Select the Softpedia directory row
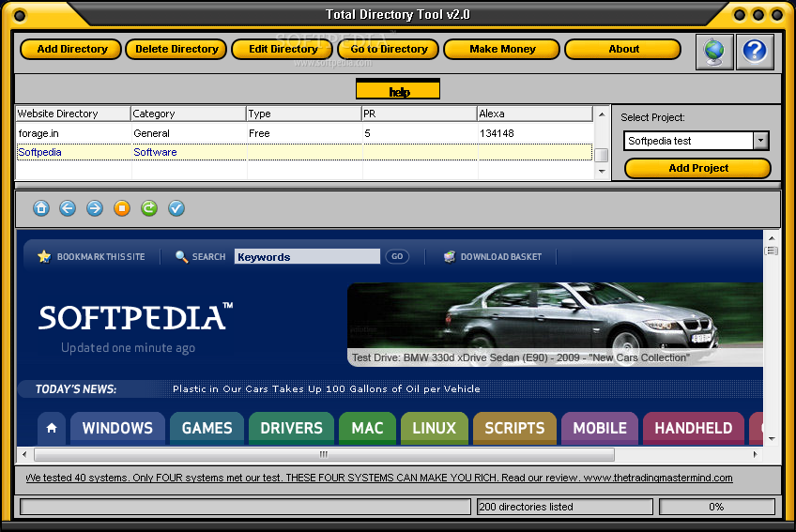 304,152
